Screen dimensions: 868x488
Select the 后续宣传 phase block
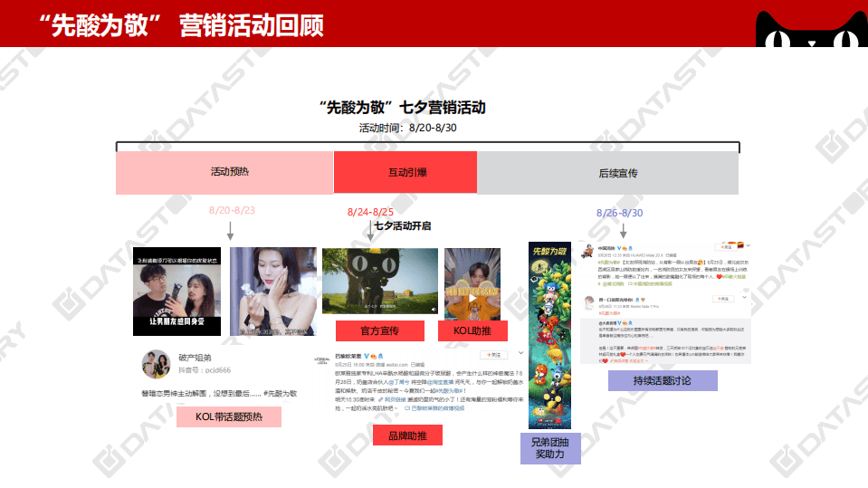coord(608,173)
